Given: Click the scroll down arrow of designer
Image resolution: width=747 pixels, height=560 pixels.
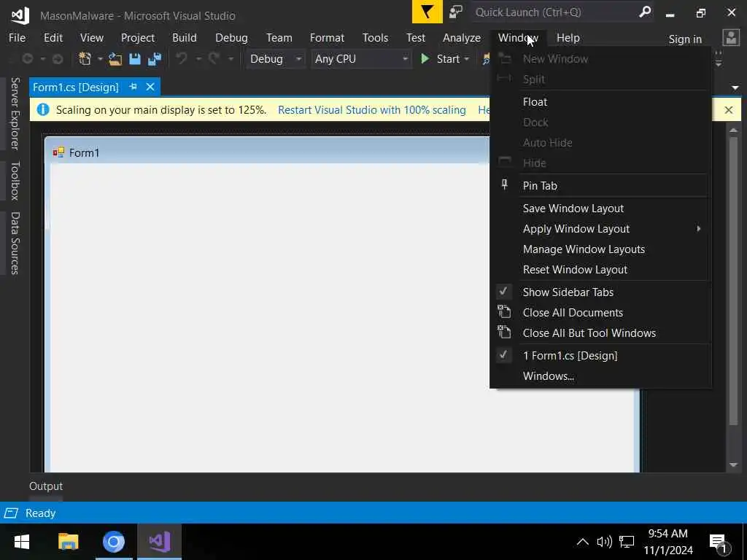Looking at the screenshot, I should [x=733, y=464].
